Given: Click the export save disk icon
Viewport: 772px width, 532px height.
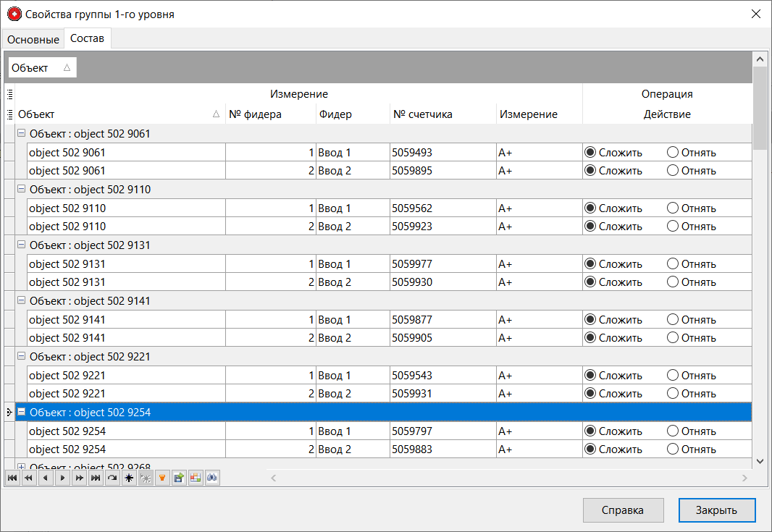Looking at the screenshot, I should click(x=179, y=478).
